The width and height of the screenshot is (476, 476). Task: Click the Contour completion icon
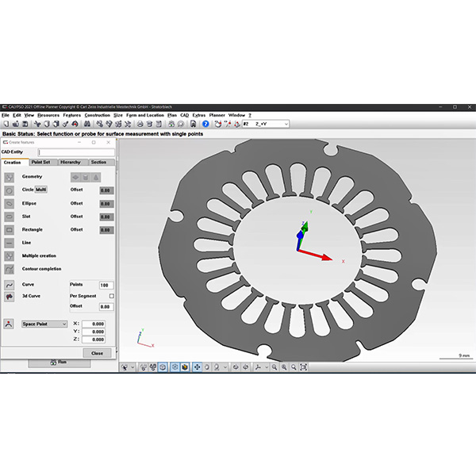coord(9,270)
